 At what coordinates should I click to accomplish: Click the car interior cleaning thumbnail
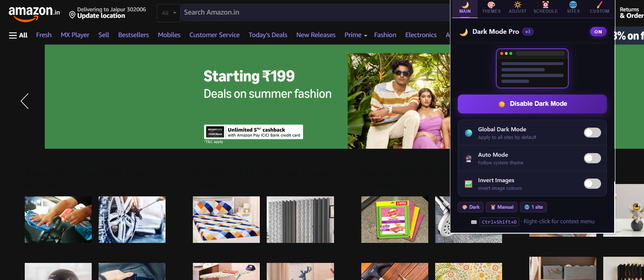[58, 220]
